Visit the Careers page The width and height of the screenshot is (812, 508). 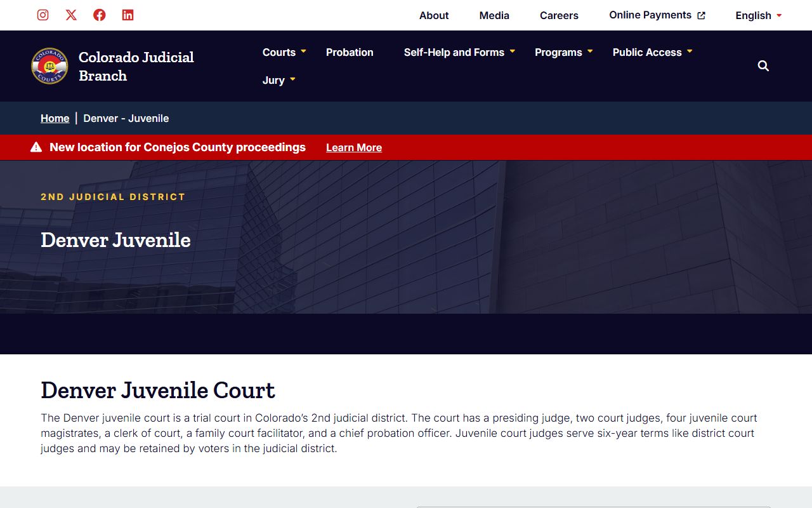click(559, 15)
